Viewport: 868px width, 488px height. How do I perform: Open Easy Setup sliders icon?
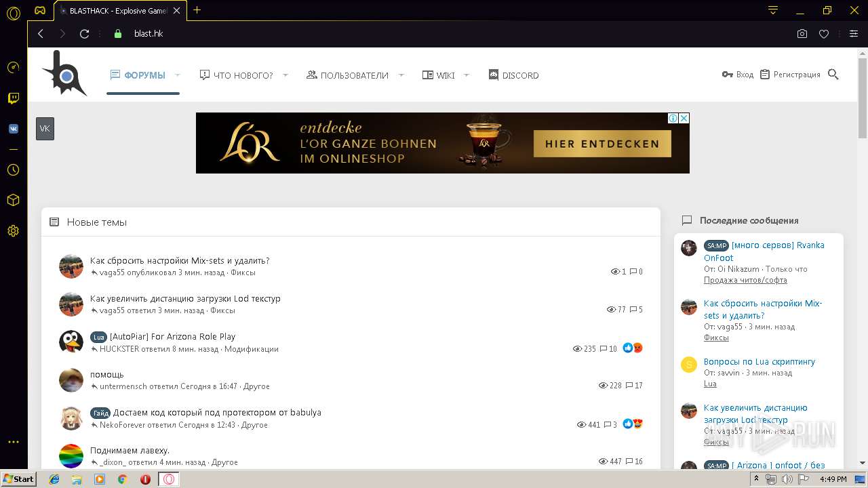pyautogui.click(x=854, y=33)
